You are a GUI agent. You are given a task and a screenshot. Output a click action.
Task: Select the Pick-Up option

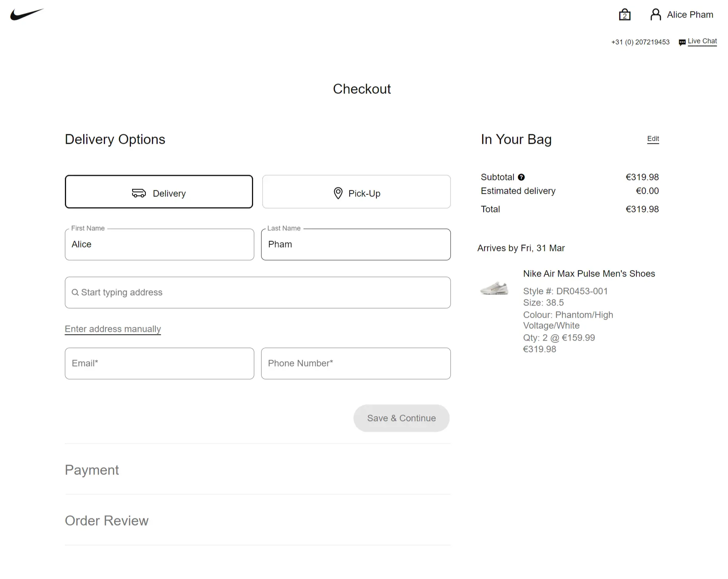pos(356,191)
